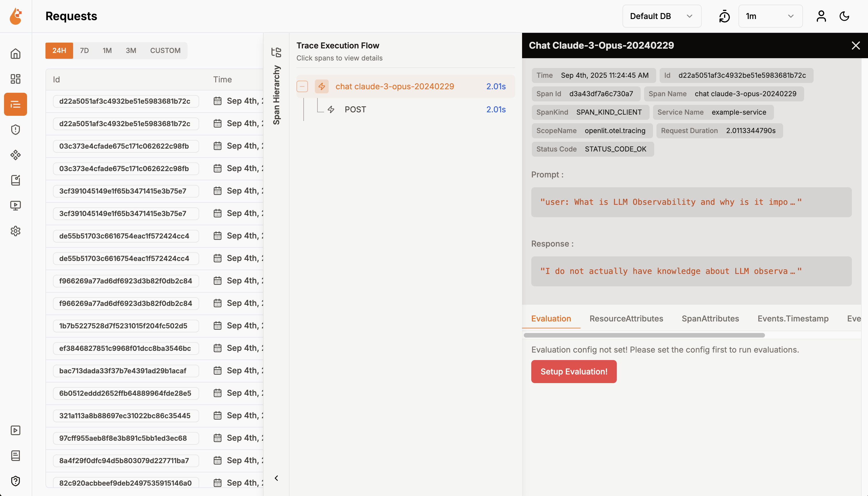Switch to the Events.Timestamp tab
The image size is (868, 496).
793,319
